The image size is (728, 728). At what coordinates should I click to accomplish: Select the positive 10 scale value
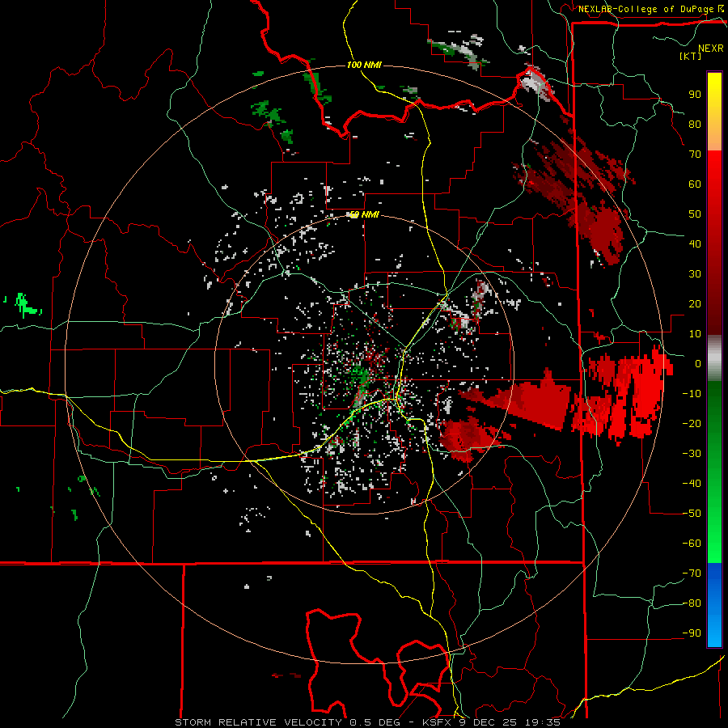coord(695,334)
